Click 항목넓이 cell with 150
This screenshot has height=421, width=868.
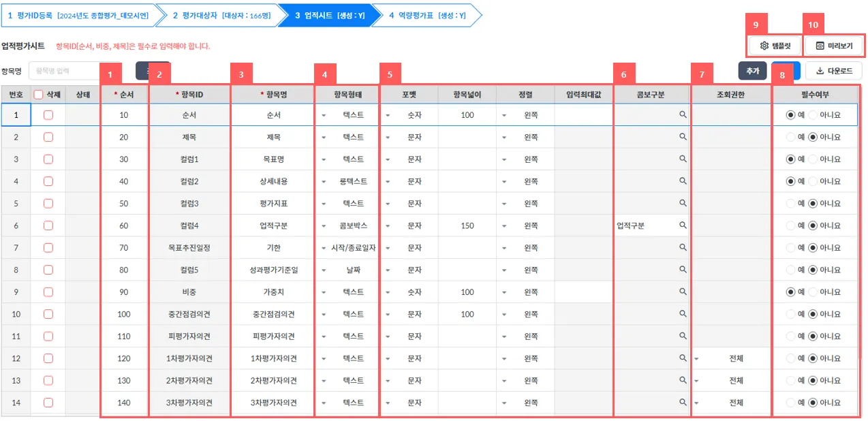(467, 225)
